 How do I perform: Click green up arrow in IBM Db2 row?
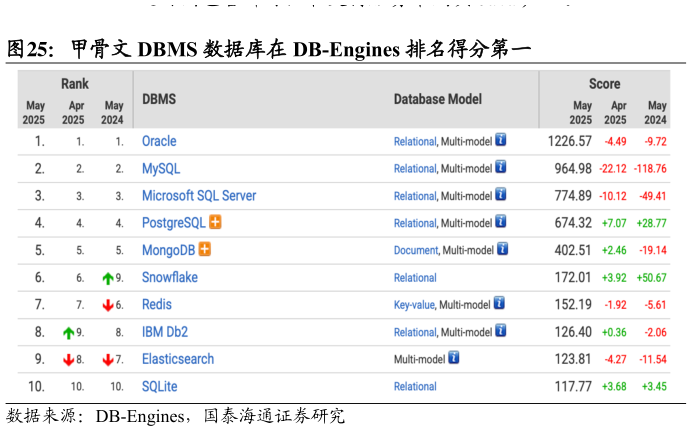click(x=68, y=333)
